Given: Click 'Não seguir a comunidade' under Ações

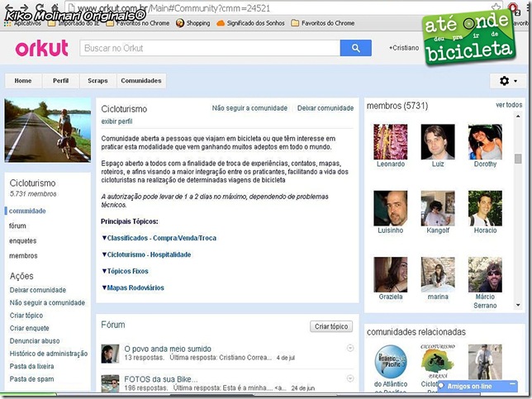Looking at the screenshot, I should pyautogui.click(x=47, y=302).
